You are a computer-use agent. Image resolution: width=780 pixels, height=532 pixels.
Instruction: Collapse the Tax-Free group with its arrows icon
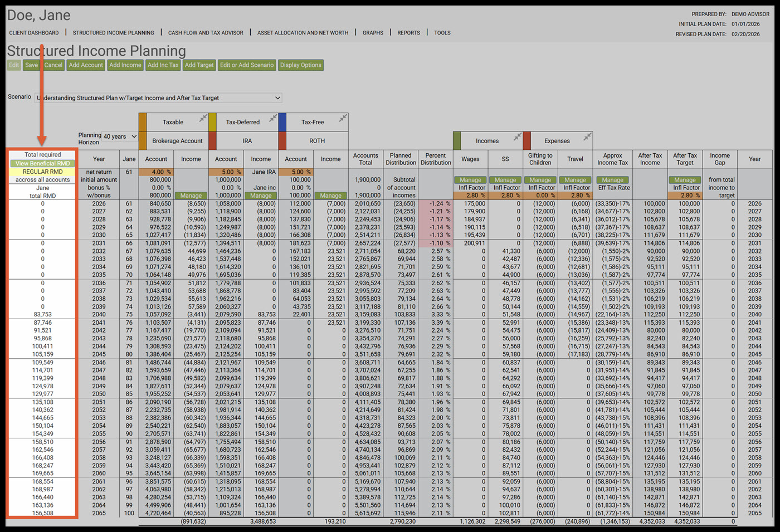pyautogui.click(x=343, y=118)
